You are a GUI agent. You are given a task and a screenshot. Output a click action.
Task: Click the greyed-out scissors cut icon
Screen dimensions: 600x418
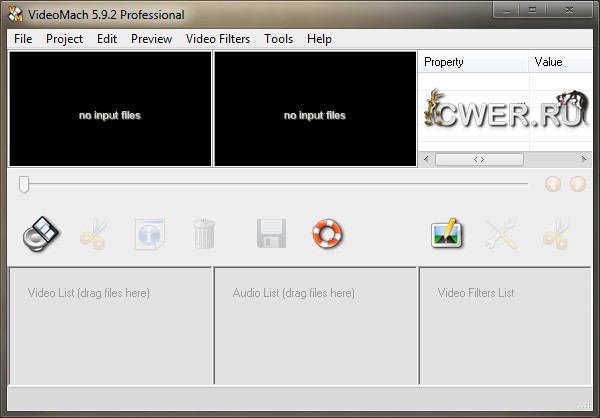point(93,234)
